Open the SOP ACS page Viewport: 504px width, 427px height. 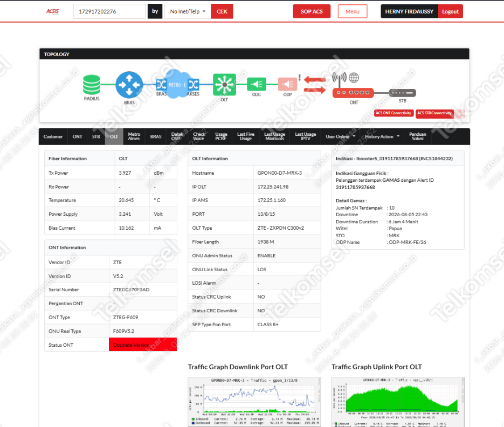click(312, 11)
